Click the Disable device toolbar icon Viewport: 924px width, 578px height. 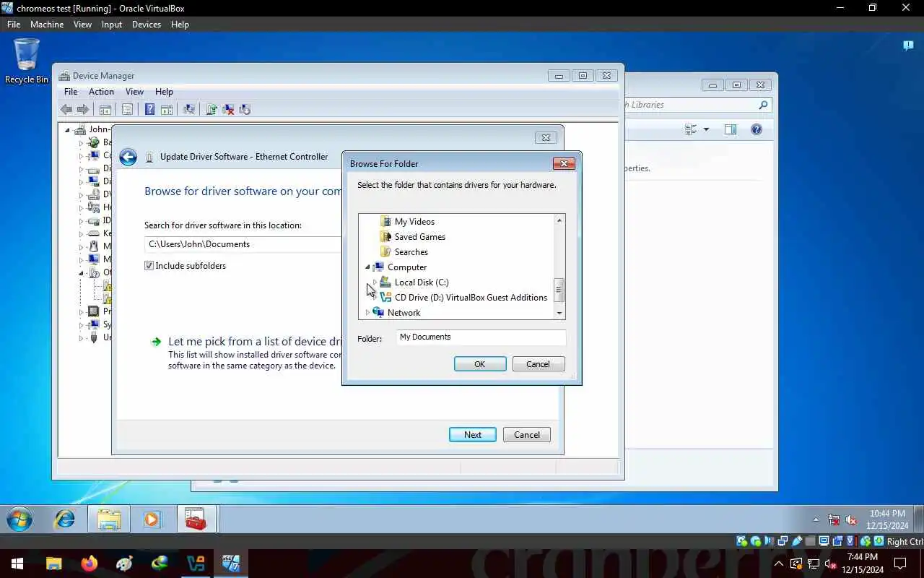(245, 110)
